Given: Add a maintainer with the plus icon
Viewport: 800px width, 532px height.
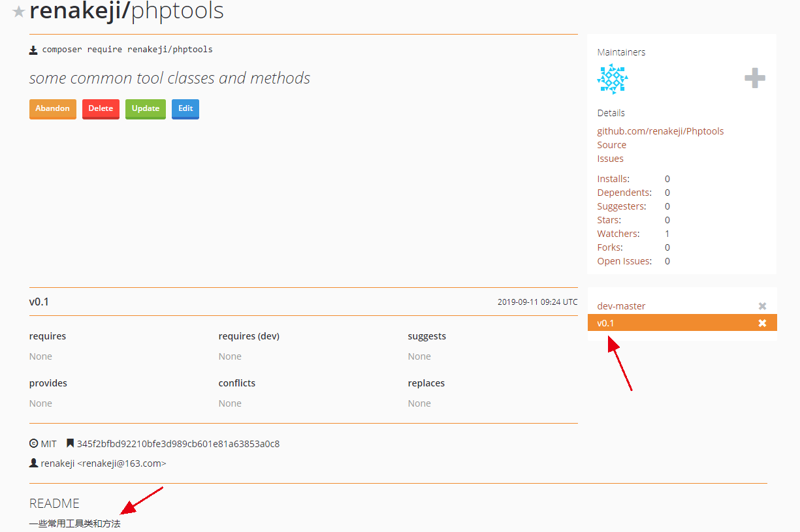Looking at the screenshot, I should tap(755, 79).
